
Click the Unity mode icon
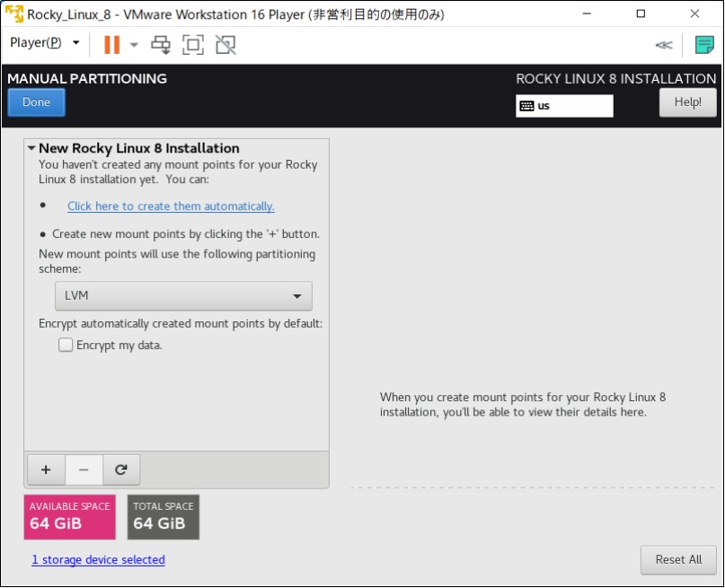pyautogui.click(x=223, y=43)
